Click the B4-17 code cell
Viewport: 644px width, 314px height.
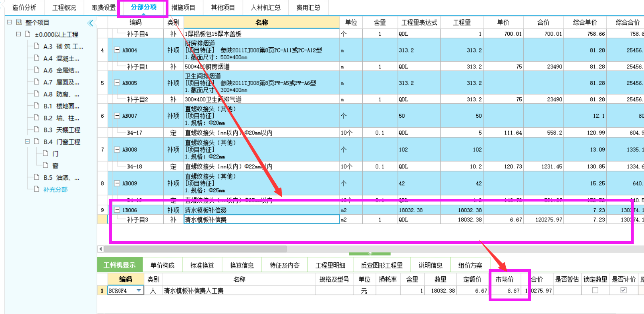tap(135, 133)
